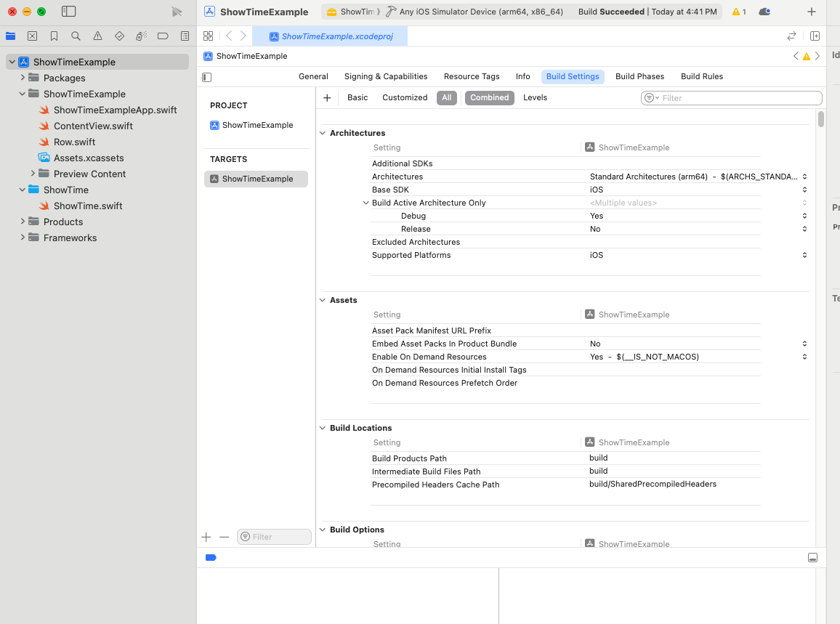Remove the selected target with minus button
Screen dimensions: 840x624
(x=224, y=537)
